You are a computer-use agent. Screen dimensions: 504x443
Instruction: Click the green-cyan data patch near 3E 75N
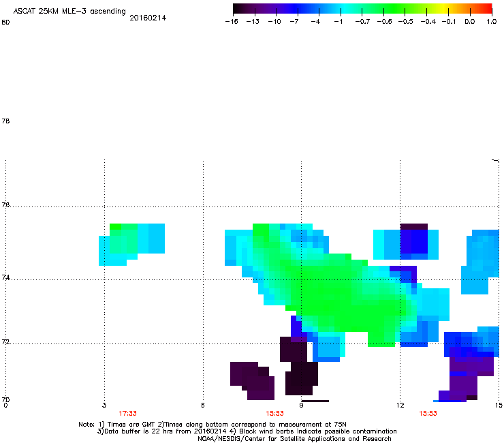click(131, 244)
